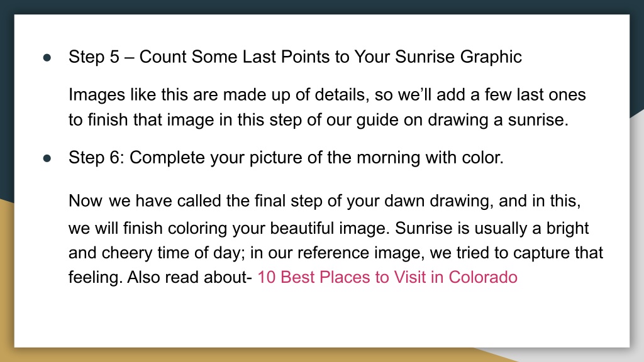
Task: Click the Step 6 heading text
Action: [286, 158]
